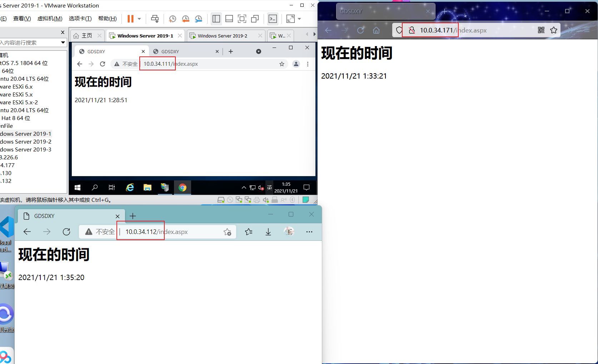Open the Edge favorites list icon

point(249,232)
